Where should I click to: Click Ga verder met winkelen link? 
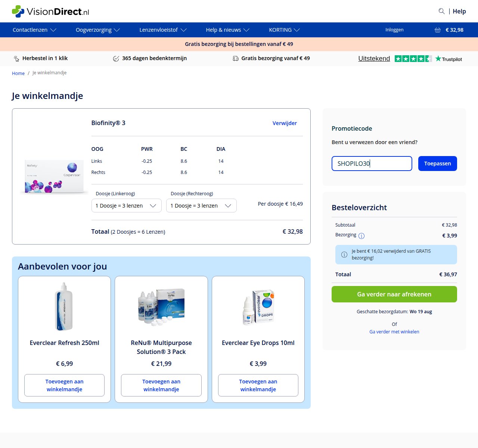pos(394,332)
